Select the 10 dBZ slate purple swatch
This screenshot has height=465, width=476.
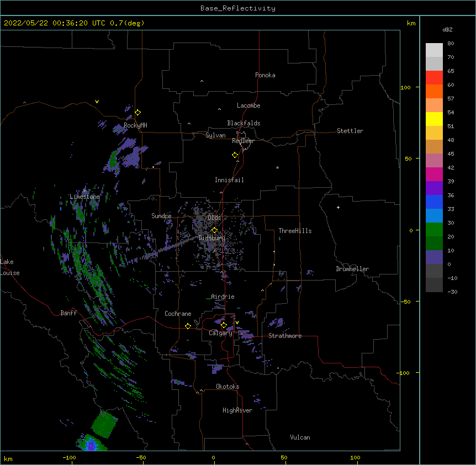tap(434, 257)
